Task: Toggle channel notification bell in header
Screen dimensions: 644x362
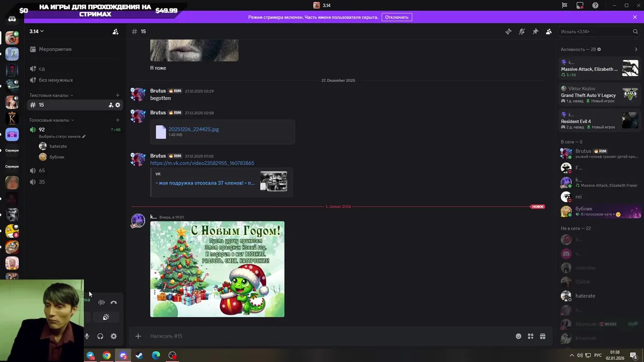Action: pyautogui.click(x=522, y=31)
